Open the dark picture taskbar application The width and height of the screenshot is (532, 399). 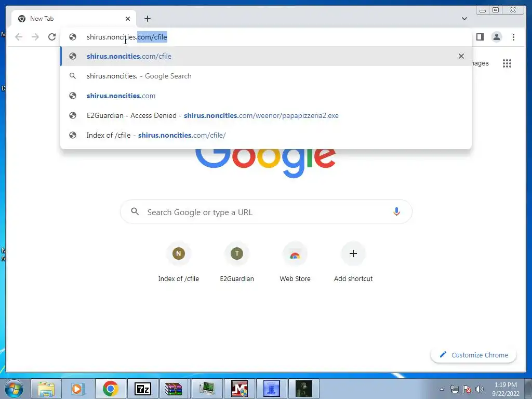click(303, 389)
